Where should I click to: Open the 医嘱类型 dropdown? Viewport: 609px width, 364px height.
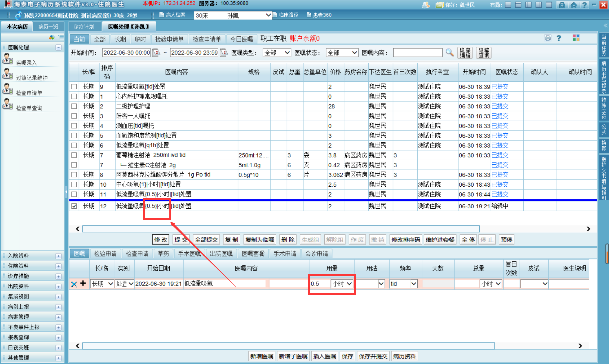point(276,53)
